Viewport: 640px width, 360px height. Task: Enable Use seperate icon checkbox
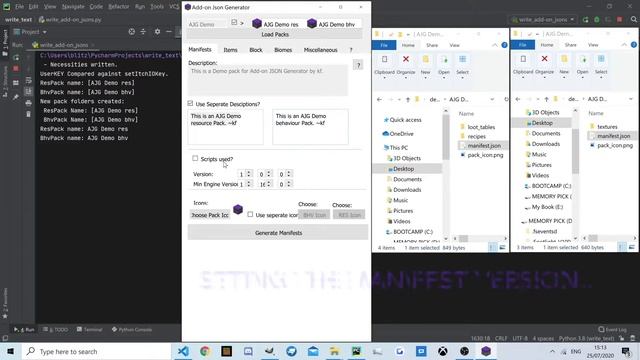[250, 214]
